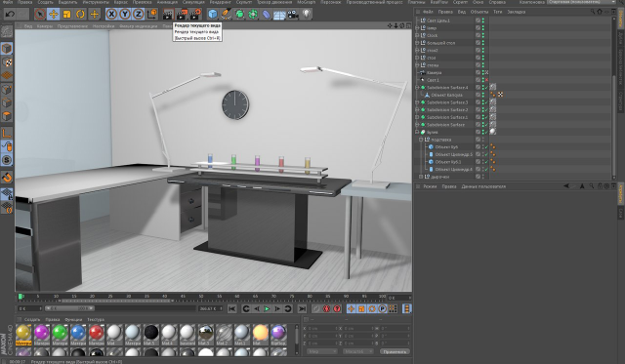Click the timeline preview range slider
The image size is (625, 364).
pyautogui.click(x=69, y=308)
